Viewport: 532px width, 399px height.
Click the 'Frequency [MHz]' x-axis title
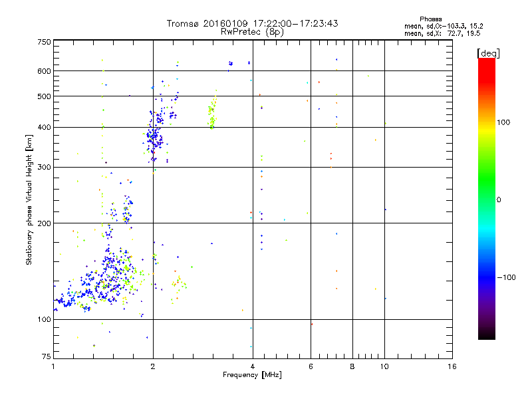(252, 375)
